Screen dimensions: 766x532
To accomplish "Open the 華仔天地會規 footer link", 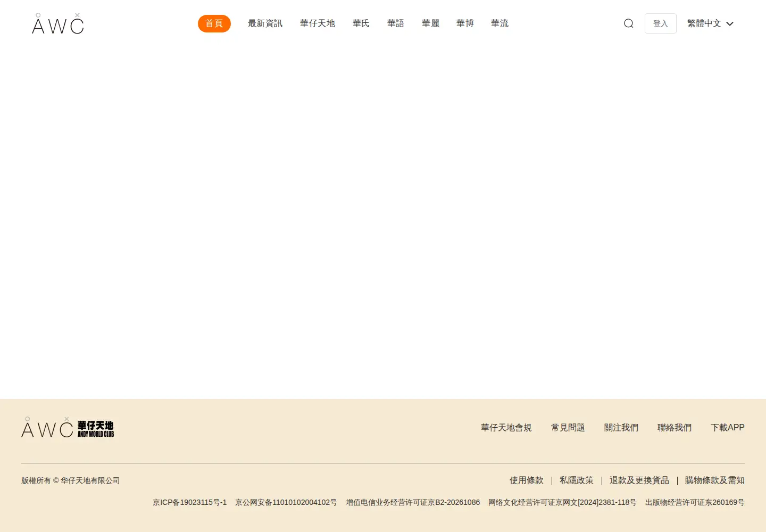I will (x=506, y=428).
